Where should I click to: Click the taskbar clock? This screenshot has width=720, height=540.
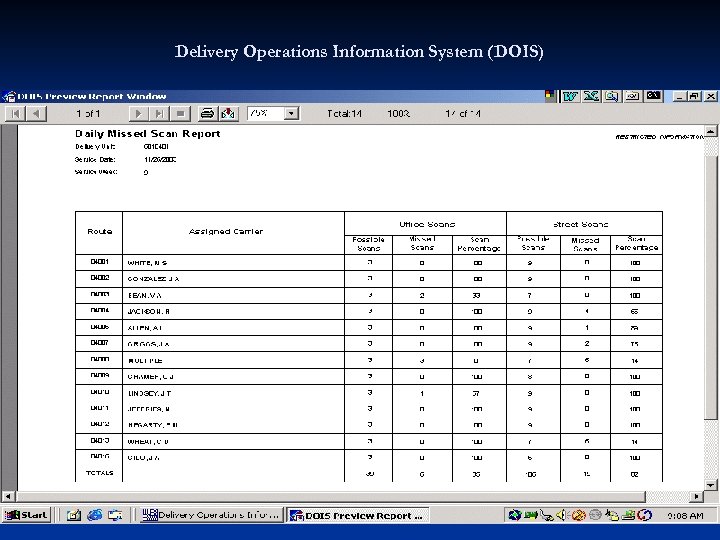pos(685,516)
